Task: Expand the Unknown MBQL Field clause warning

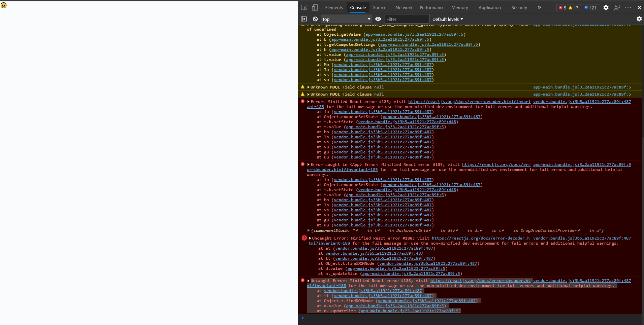Action: [308, 87]
